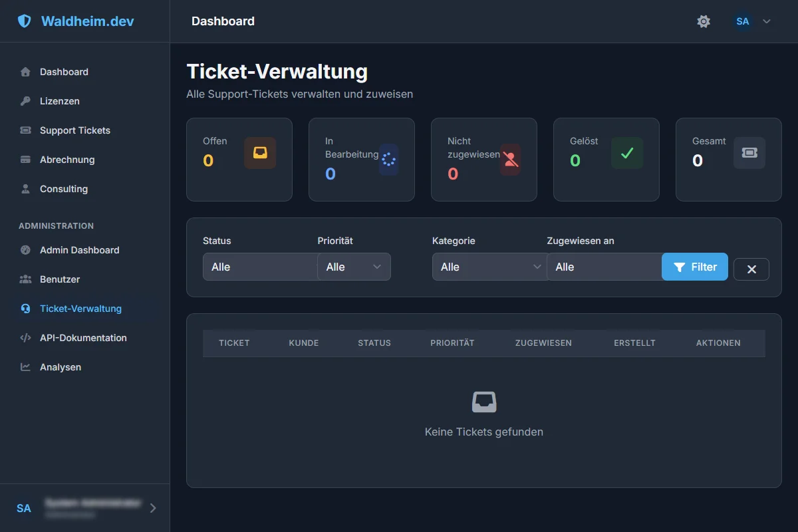The height and width of the screenshot is (532, 798).
Task: Click the ticket icon in Gesamt card
Action: click(749, 153)
